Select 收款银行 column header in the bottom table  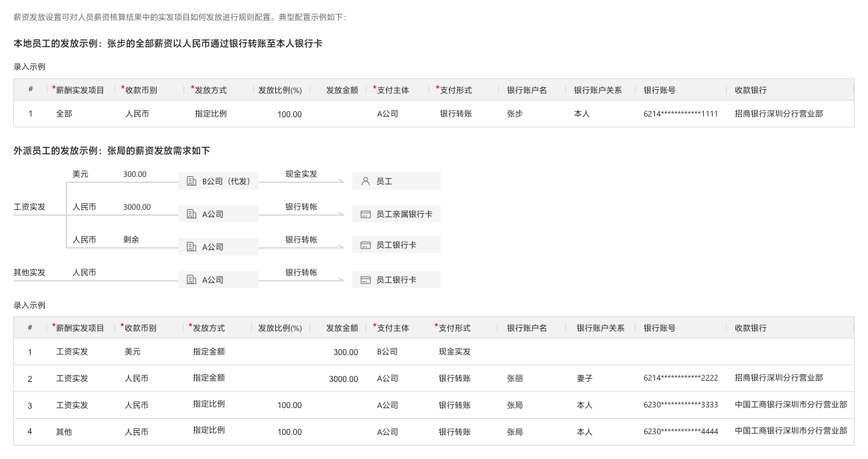[750, 328]
